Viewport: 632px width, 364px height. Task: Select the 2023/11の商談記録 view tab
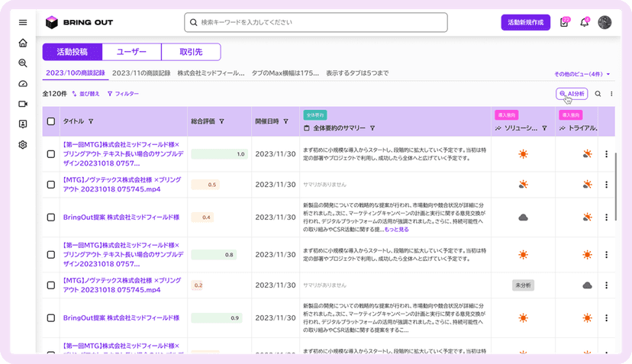140,73
